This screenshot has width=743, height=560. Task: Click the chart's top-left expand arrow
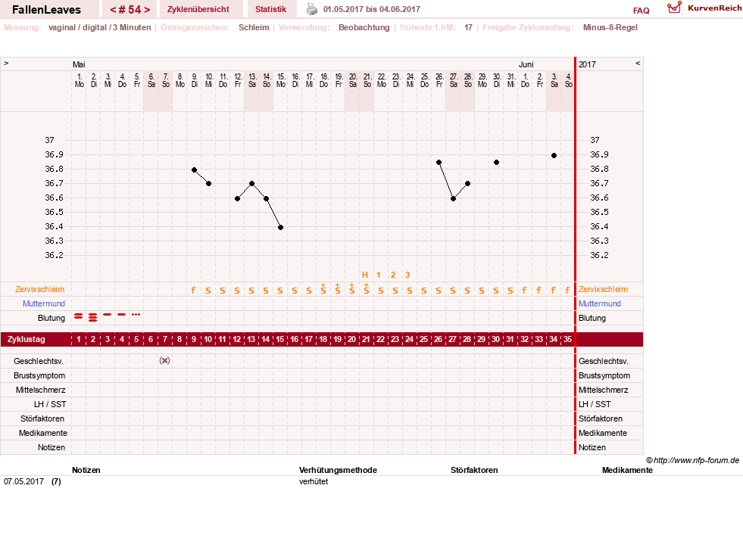click(6, 64)
